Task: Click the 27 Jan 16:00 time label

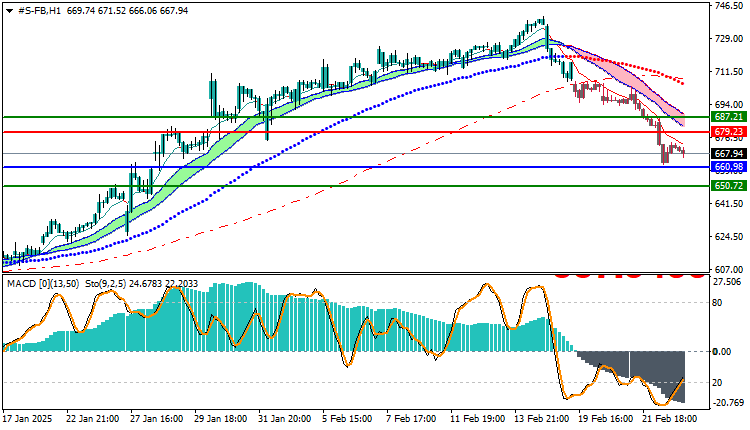Action: [x=156, y=419]
